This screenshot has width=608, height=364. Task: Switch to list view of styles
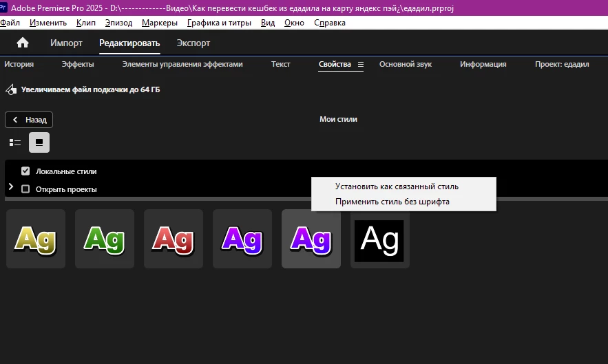point(15,142)
